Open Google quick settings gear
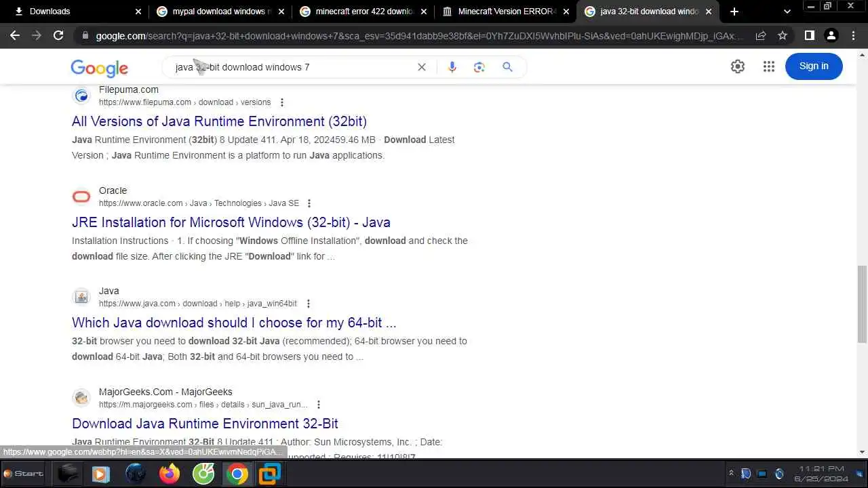868x488 pixels. pos(738,66)
